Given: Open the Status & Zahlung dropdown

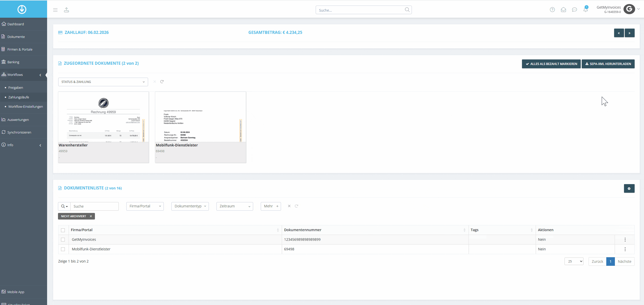Looking at the screenshot, I should point(103,82).
